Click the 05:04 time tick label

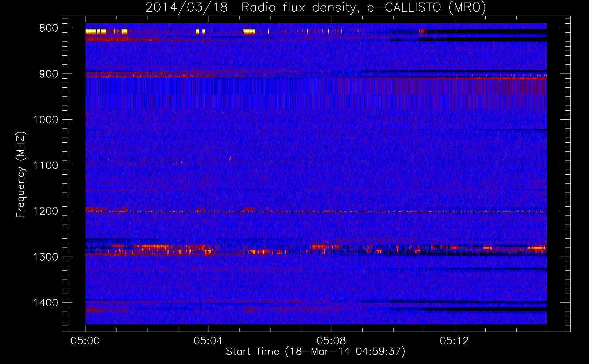(208, 341)
